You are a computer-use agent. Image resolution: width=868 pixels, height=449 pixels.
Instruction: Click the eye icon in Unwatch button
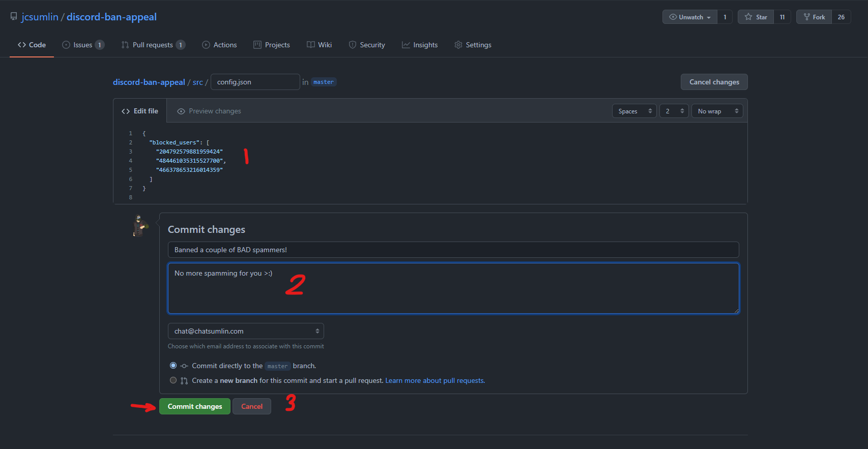coord(673,17)
